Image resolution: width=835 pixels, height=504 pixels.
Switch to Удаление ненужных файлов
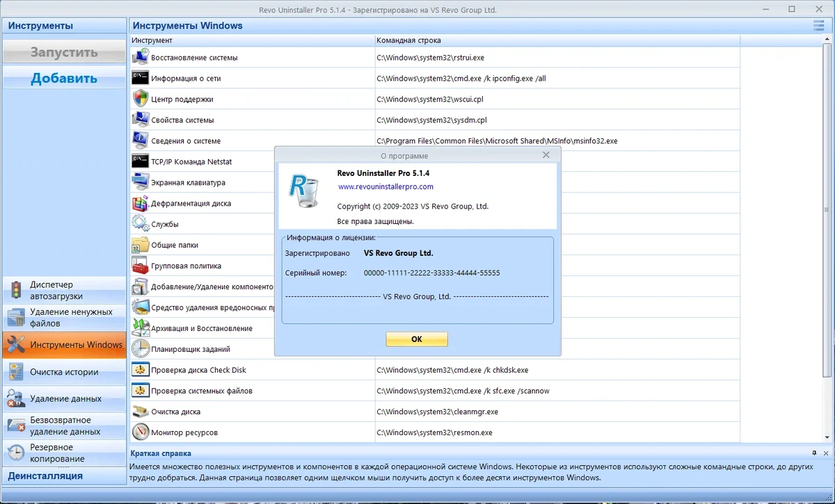click(64, 318)
